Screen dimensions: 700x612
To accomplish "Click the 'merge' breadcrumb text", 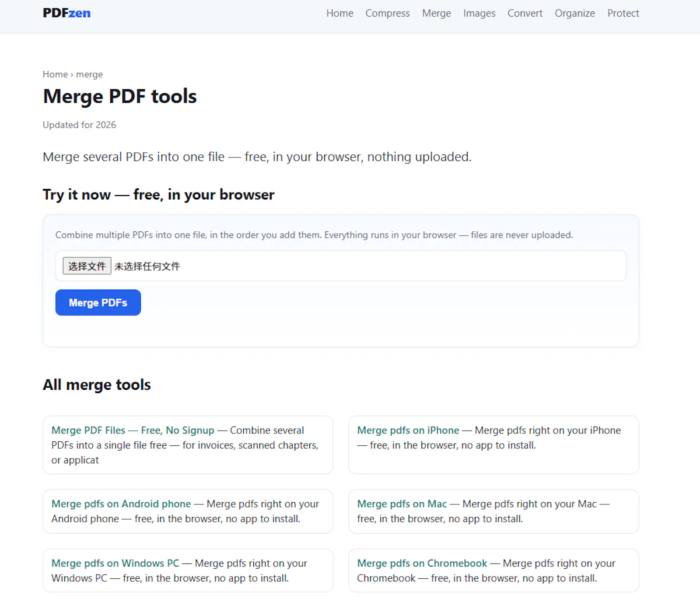I will click(89, 74).
